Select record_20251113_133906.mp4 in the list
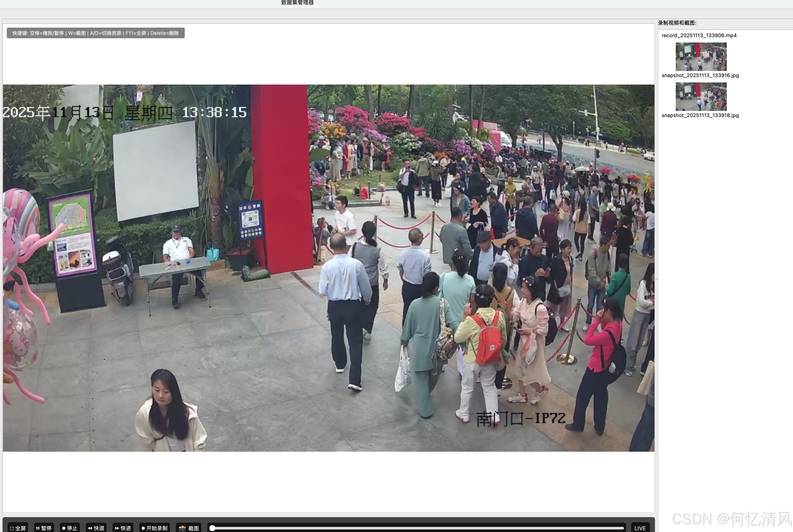Viewport: 793px width, 532px height. [x=699, y=35]
